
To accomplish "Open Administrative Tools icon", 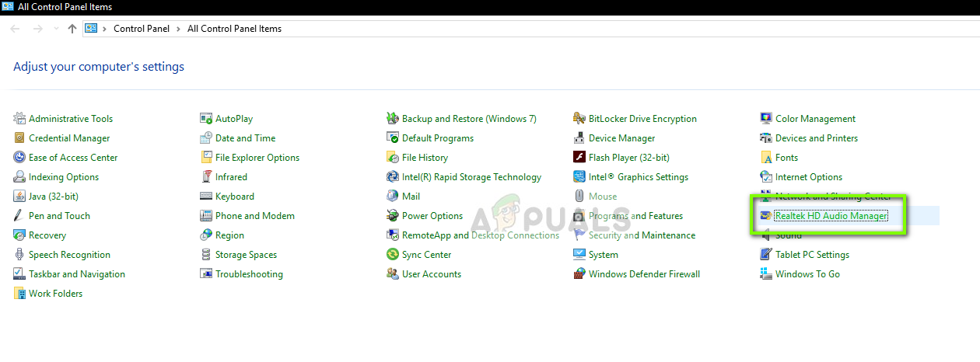I will (x=19, y=118).
